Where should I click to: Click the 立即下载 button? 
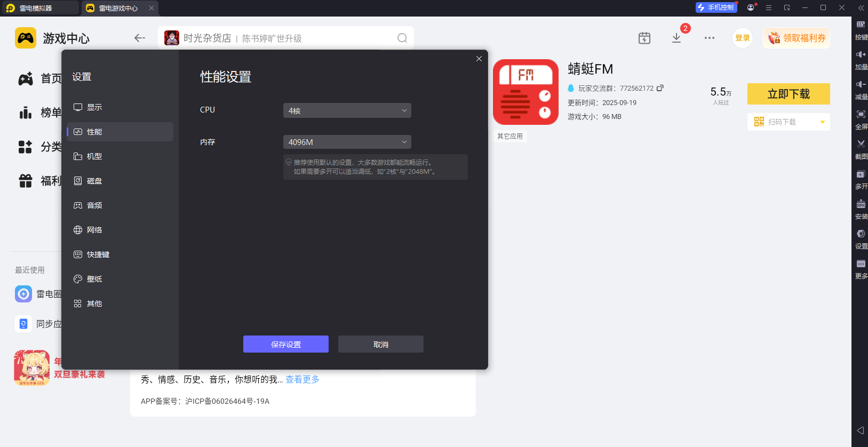789,94
